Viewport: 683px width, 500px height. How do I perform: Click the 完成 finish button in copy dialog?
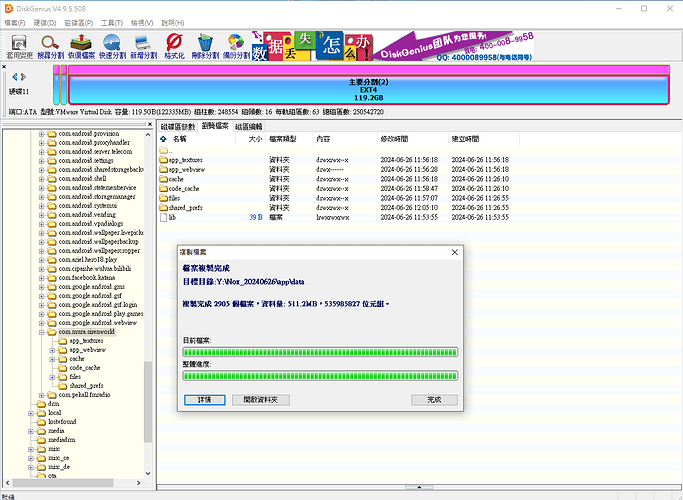click(434, 400)
